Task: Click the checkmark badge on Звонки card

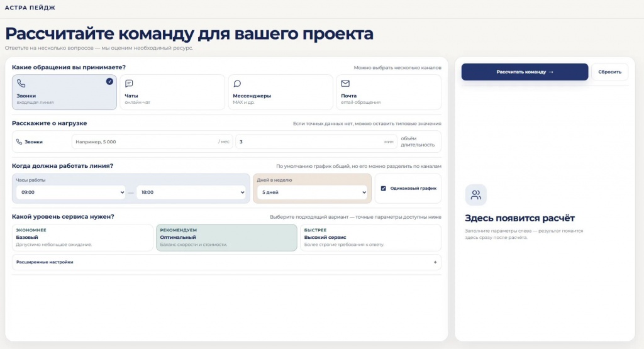Action: coord(109,81)
